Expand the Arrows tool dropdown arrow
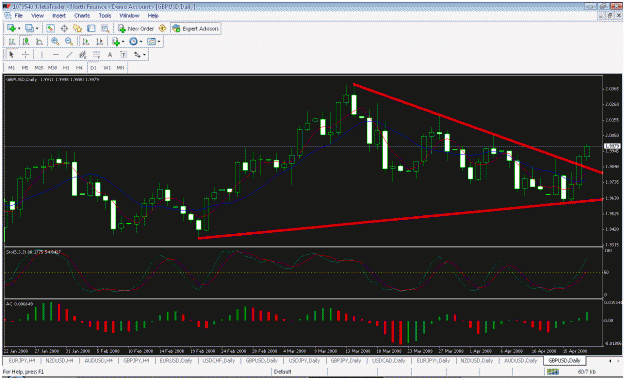This screenshot has width=625, height=378. pyautogui.click(x=145, y=55)
